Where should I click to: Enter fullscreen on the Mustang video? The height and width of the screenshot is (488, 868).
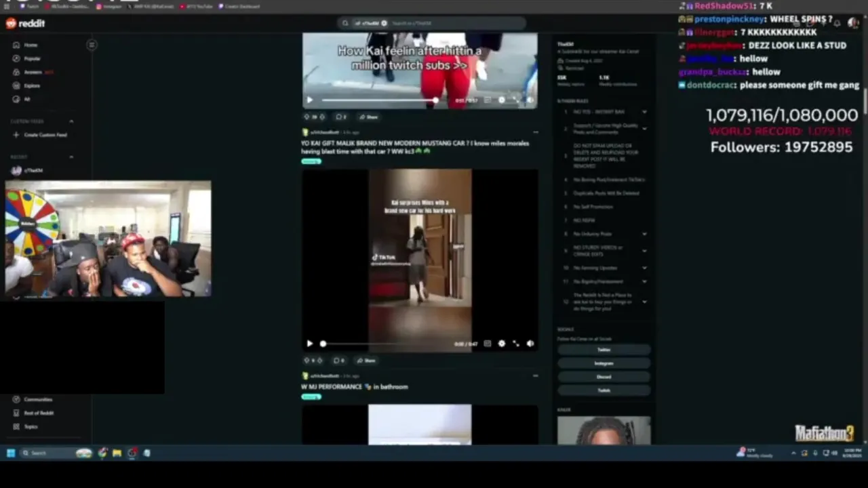coord(515,344)
